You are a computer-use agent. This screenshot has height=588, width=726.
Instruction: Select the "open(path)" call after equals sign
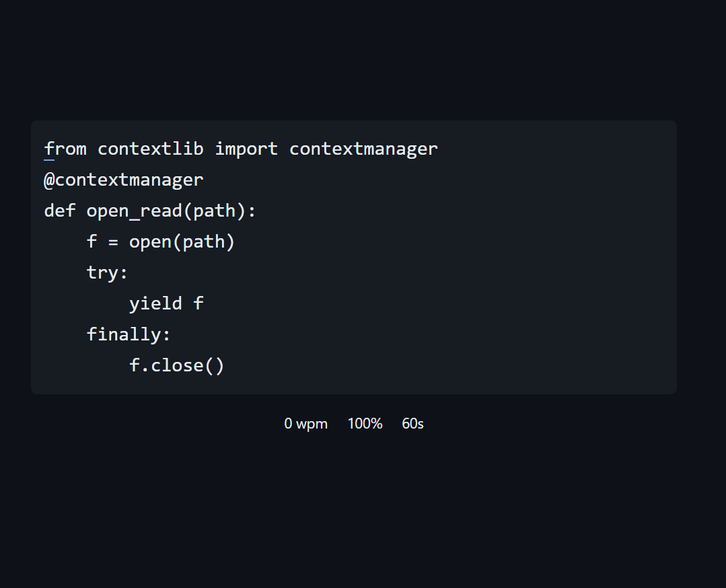(x=182, y=242)
